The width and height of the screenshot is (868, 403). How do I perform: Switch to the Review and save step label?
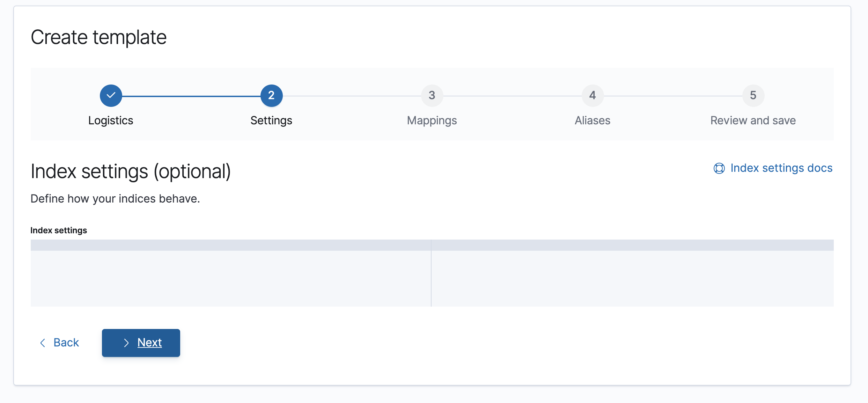tap(753, 120)
